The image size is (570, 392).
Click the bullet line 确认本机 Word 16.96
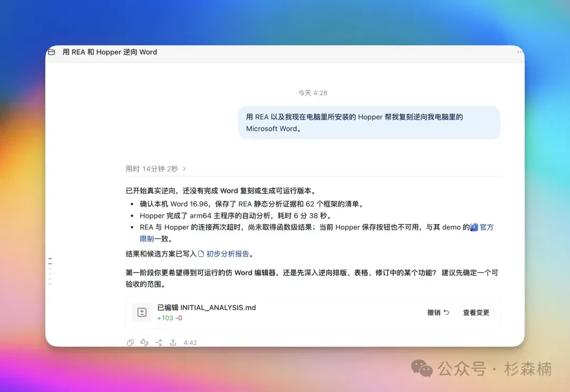(252, 204)
